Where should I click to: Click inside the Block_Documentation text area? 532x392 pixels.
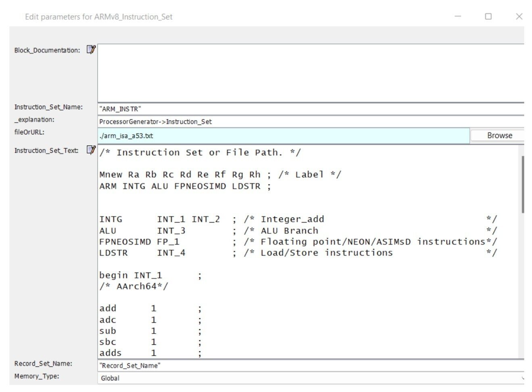311,73
